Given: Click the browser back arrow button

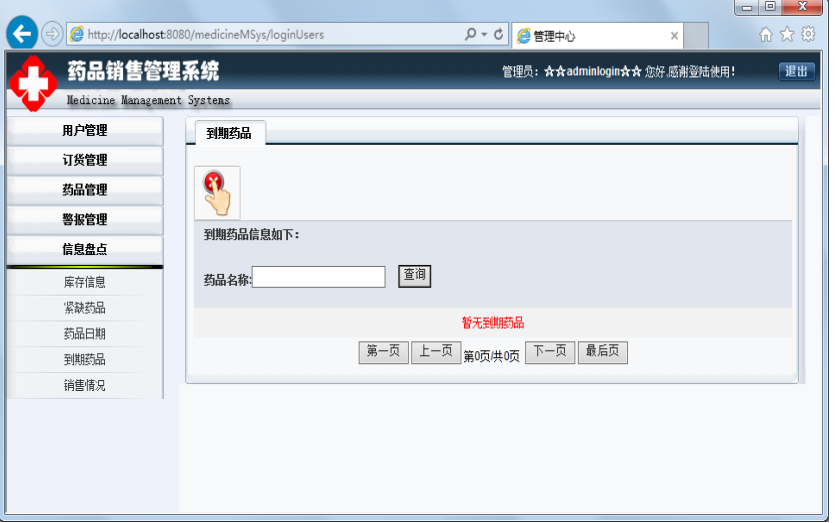Looking at the screenshot, I should click(22, 34).
